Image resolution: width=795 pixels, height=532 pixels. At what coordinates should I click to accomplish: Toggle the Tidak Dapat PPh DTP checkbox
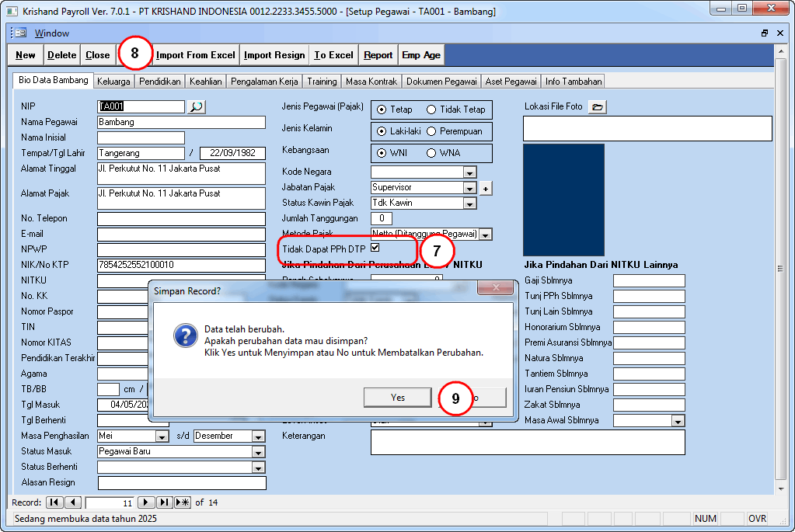pyautogui.click(x=375, y=248)
